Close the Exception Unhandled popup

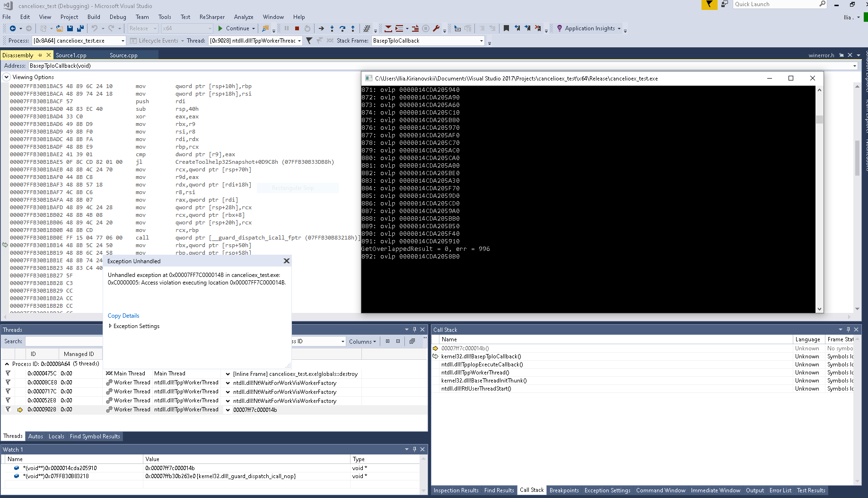(286, 261)
